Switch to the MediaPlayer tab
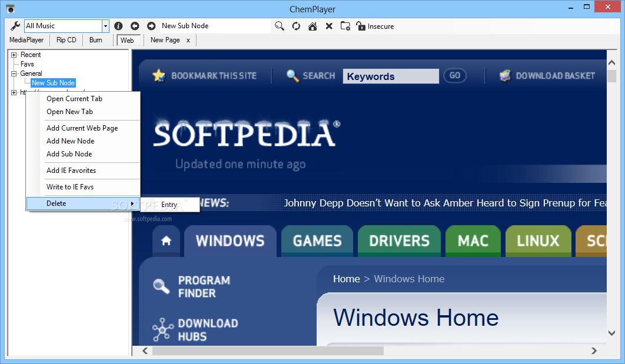This screenshot has width=625, height=364. coord(26,40)
